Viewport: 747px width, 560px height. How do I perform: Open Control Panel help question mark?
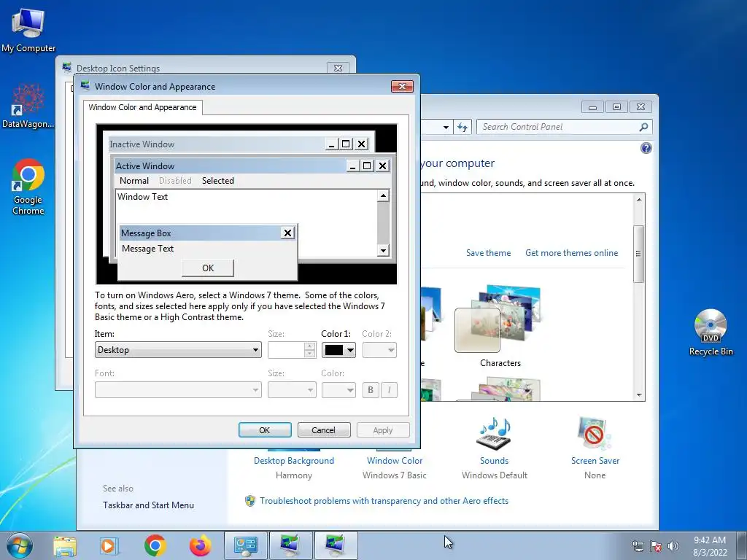click(x=646, y=148)
